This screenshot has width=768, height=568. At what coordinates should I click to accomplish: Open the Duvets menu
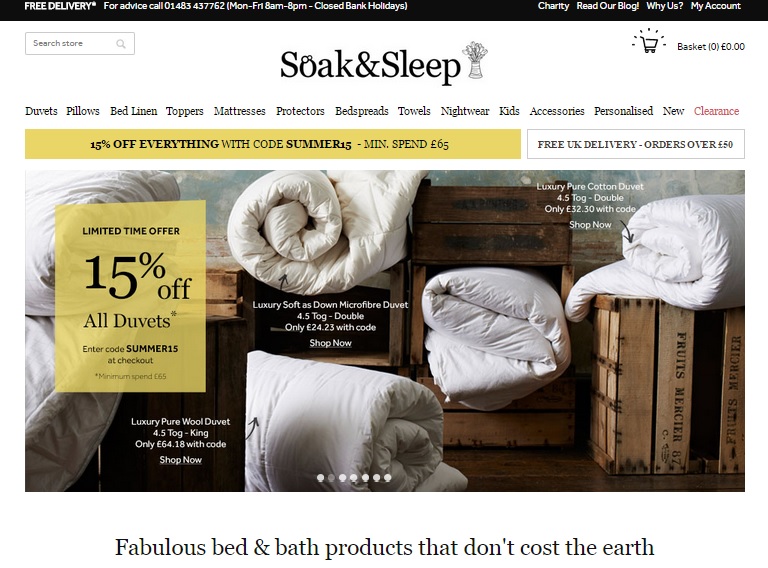point(41,111)
